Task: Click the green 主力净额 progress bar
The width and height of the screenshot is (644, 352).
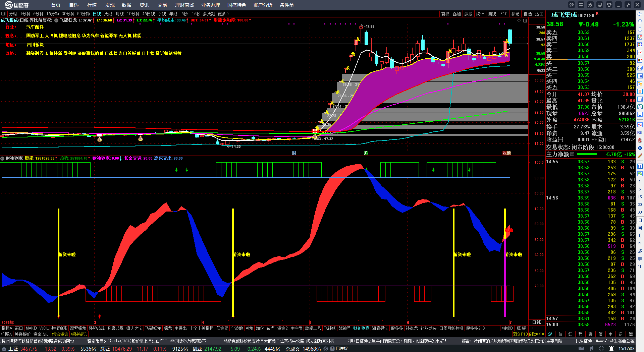Action: [x=587, y=154]
